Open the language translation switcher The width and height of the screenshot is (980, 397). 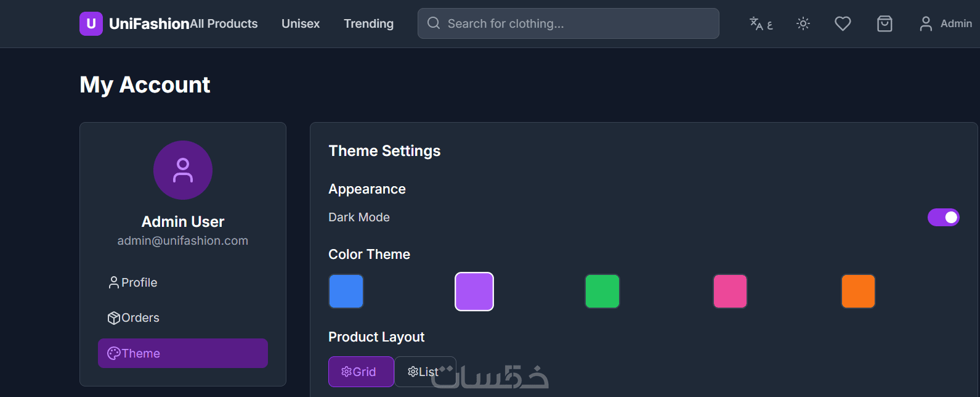[761, 24]
